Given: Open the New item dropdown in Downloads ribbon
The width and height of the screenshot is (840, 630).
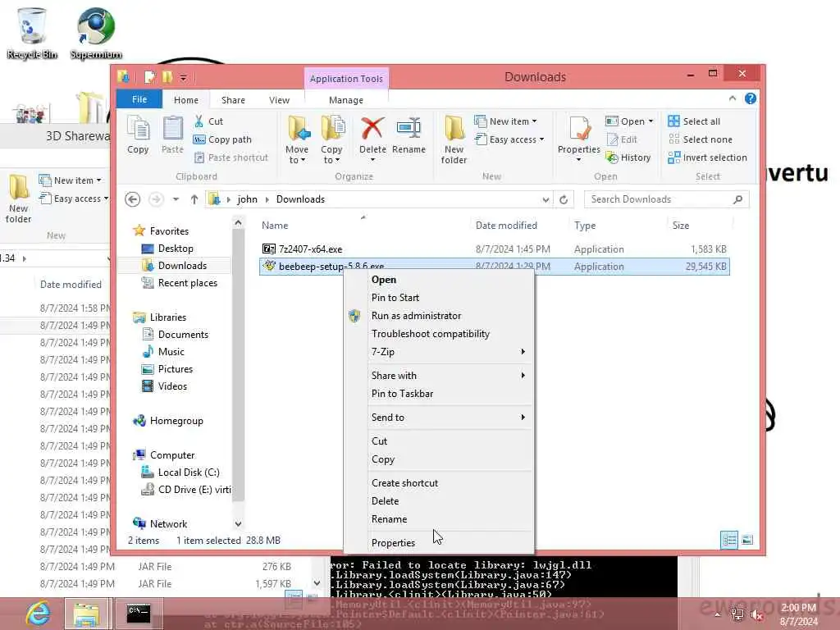Looking at the screenshot, I should 505,121.
